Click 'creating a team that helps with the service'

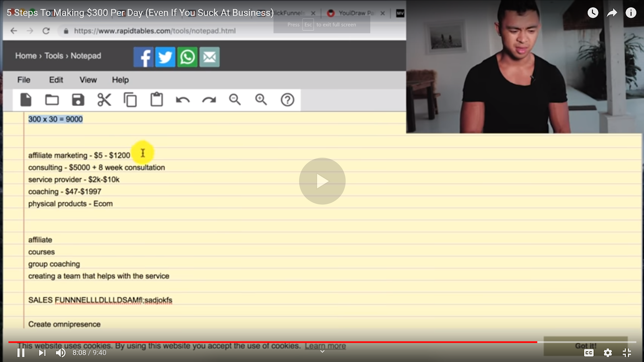click(x=99, y=276)
